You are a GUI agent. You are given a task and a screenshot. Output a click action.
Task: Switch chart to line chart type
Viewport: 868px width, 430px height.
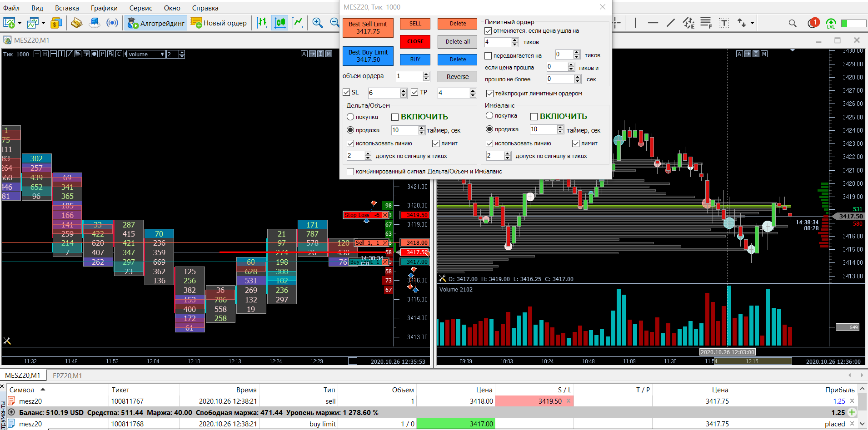298,23
